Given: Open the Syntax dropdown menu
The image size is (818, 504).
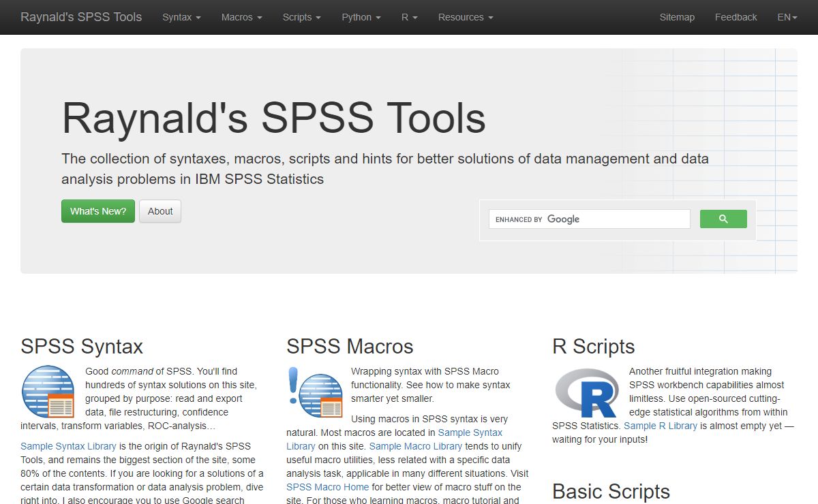Looking at the screenshot, I should [181, 17].
